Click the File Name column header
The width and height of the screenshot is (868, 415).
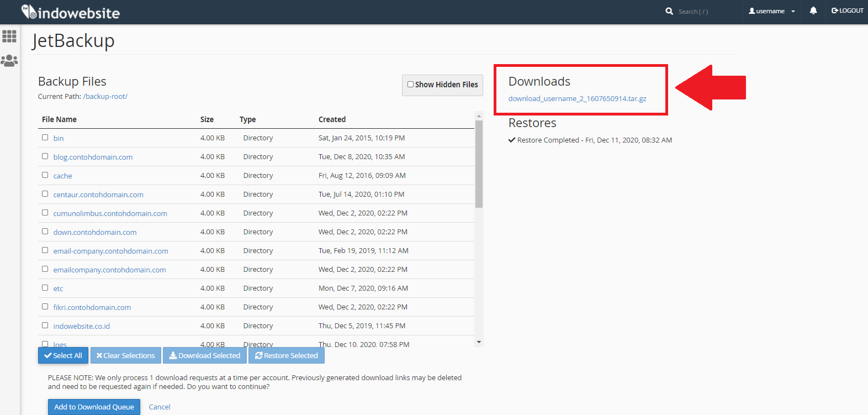click(x=59, y=119)
